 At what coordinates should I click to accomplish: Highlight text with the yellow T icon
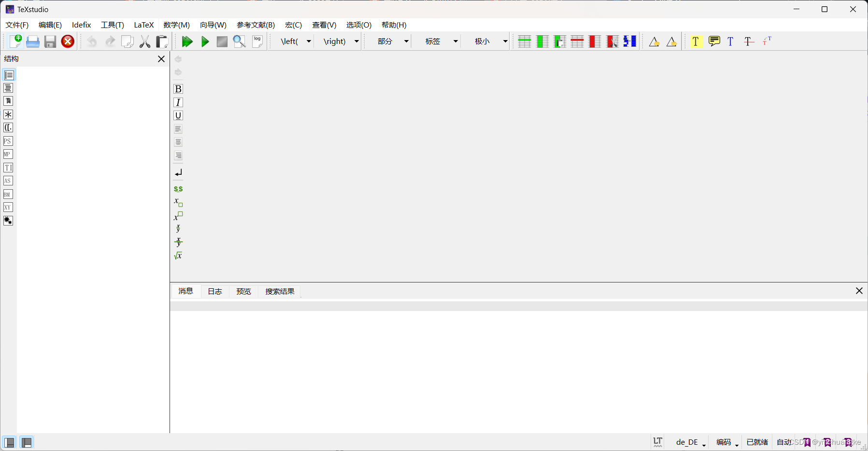click(x=696, y=42)
